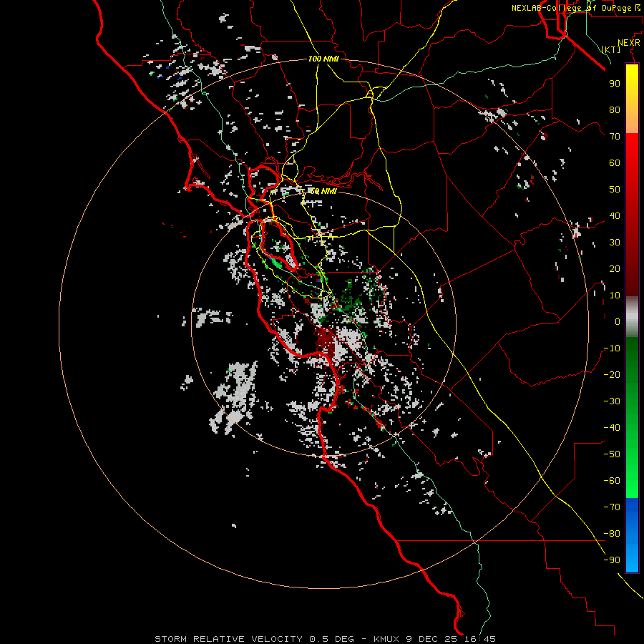Click the "NEXR" label above the scale
This screenshot has width=644, height=644.
click(x=629, y=43)
